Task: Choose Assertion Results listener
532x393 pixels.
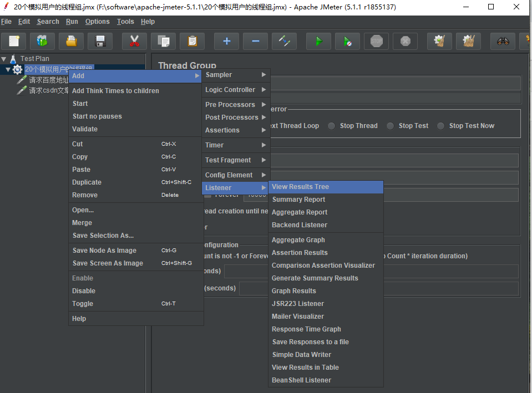Action: (x=326, y=253)
